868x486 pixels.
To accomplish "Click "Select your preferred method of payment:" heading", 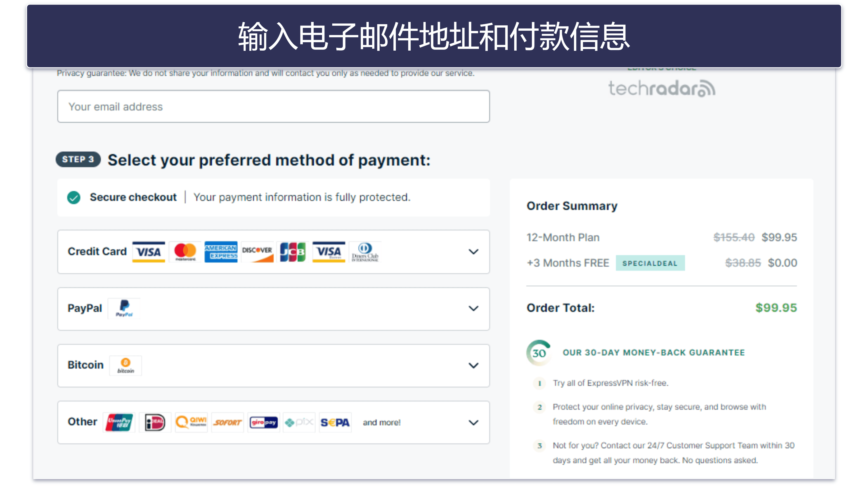I will pyautogui.click(x=269, y=160).
